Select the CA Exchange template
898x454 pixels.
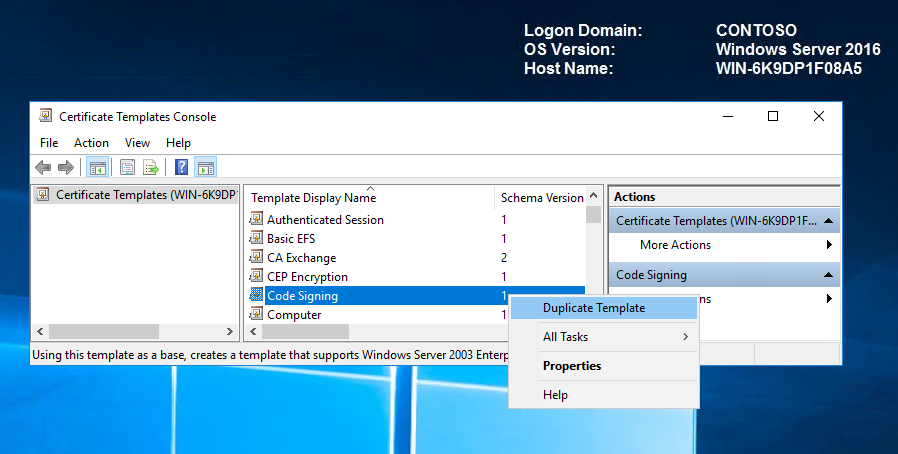coord(301,258)
